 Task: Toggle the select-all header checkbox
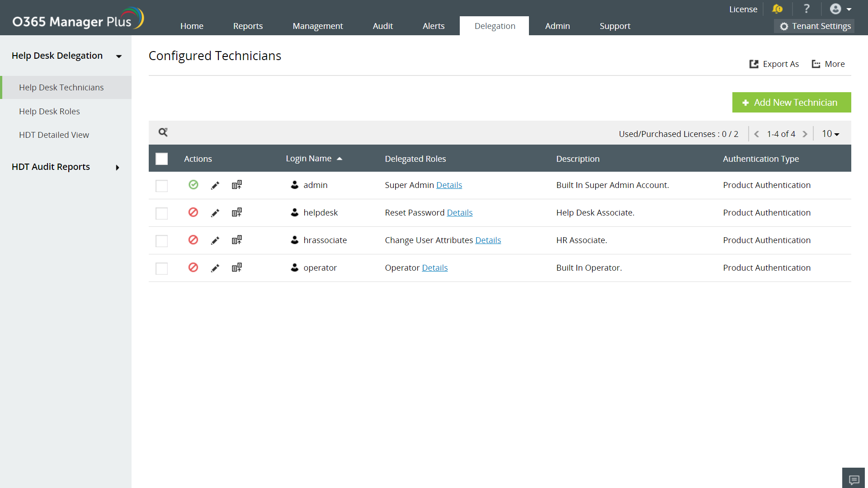click(161, 159)
